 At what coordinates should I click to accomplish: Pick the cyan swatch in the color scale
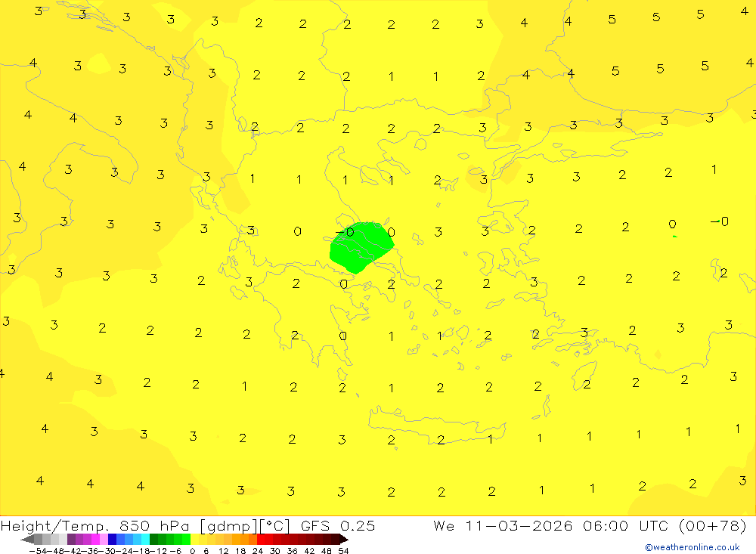(145, 540)
